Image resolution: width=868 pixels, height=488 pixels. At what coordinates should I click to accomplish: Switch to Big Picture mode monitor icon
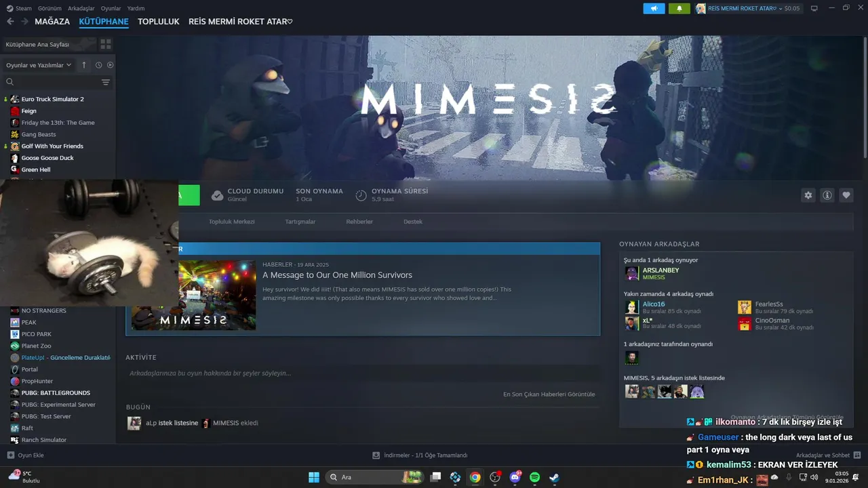pos(814,8)
